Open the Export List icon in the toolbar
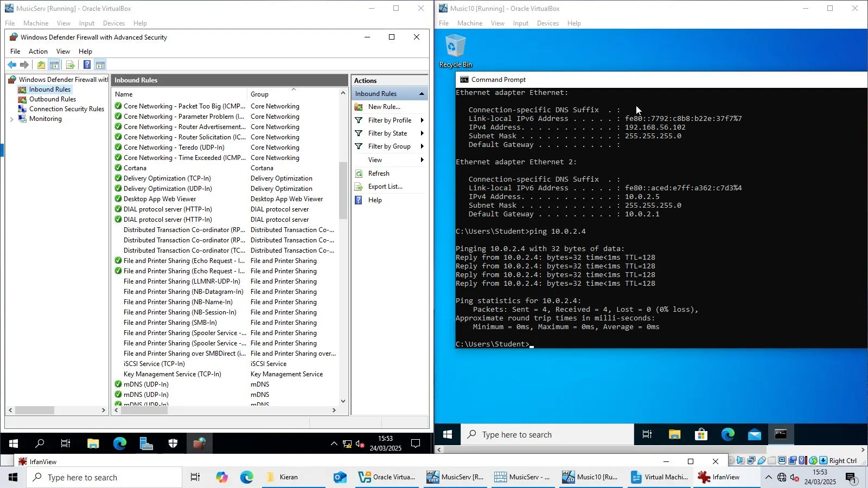The image size is (868, 488). click(x=70, y=65)
